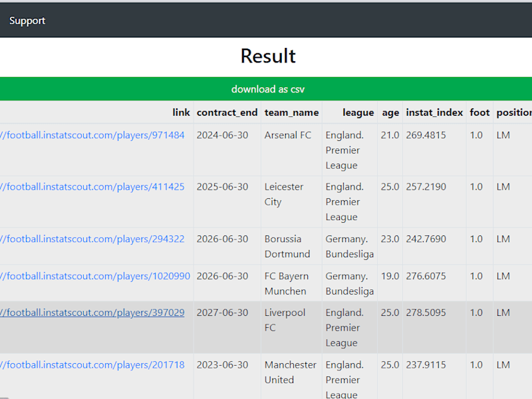Open player link ending in 294322
The height and width of the screenshot is (399, 532).
point(92,239)
